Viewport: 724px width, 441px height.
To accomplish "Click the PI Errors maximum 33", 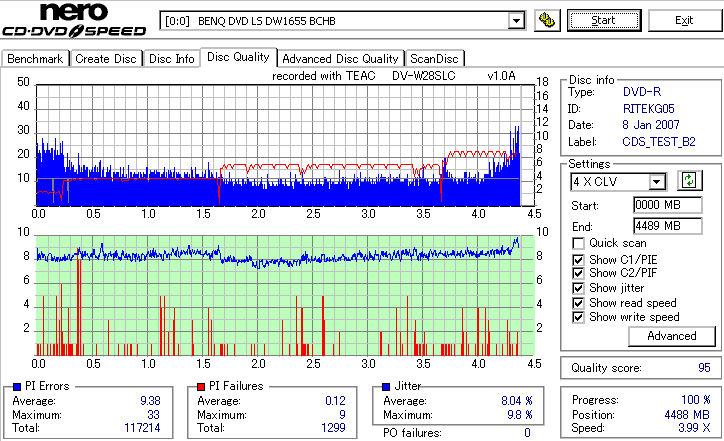I will tap(153, 415).
